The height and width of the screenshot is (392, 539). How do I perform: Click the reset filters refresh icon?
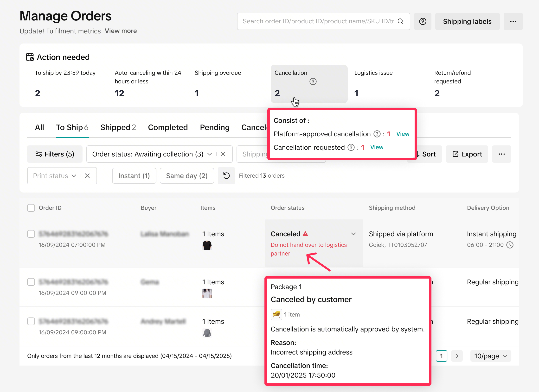tap(226, 176)
